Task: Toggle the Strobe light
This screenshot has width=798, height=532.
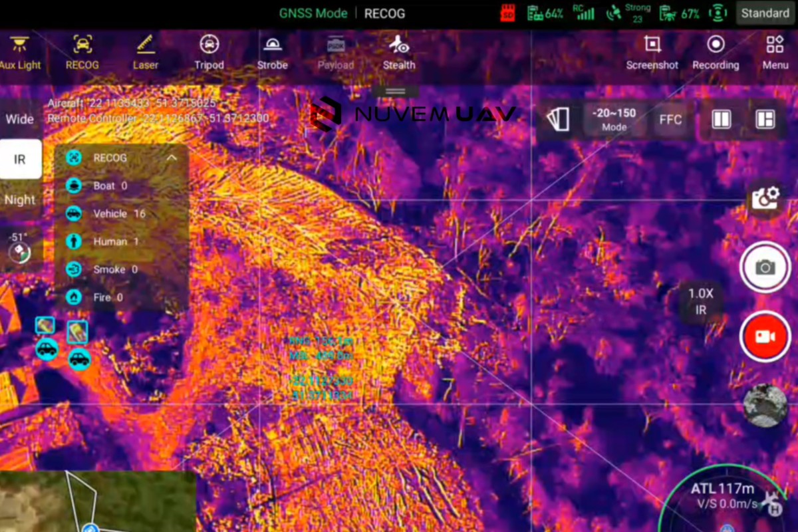Action: click(x=272, y=53)
